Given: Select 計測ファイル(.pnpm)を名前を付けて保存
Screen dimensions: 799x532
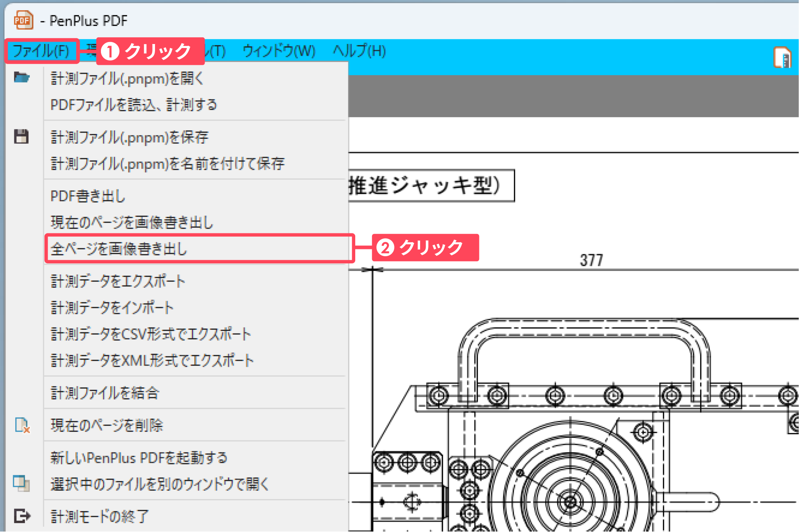Looking at the screenshot, I should coord(167,164).
